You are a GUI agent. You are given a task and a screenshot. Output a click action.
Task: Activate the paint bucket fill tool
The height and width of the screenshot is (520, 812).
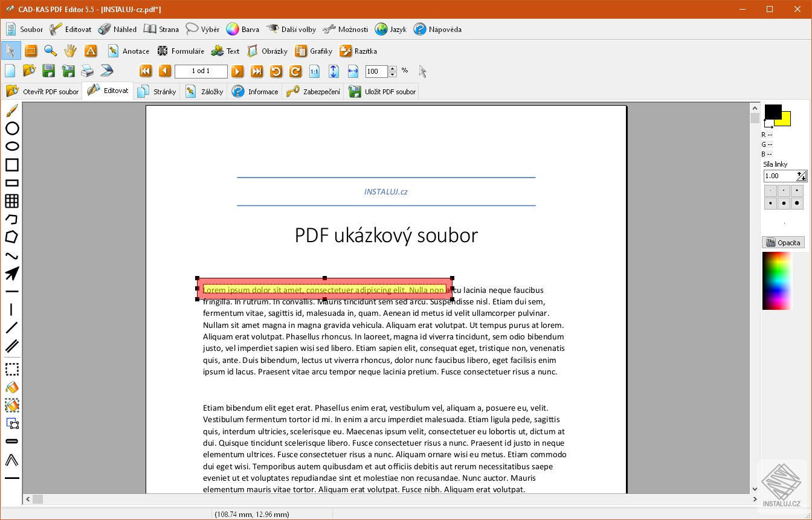(11, 387)
